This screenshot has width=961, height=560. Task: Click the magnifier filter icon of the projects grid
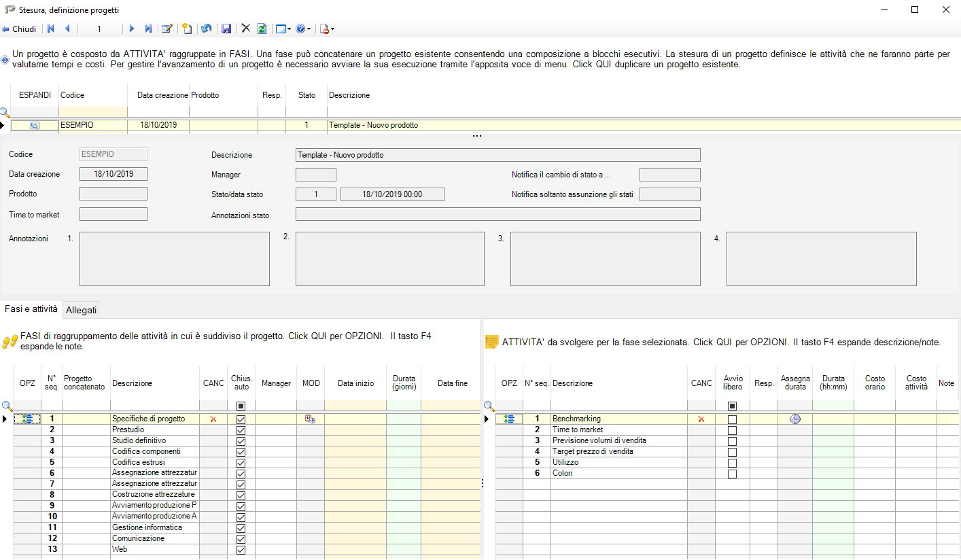click(5, 113)
